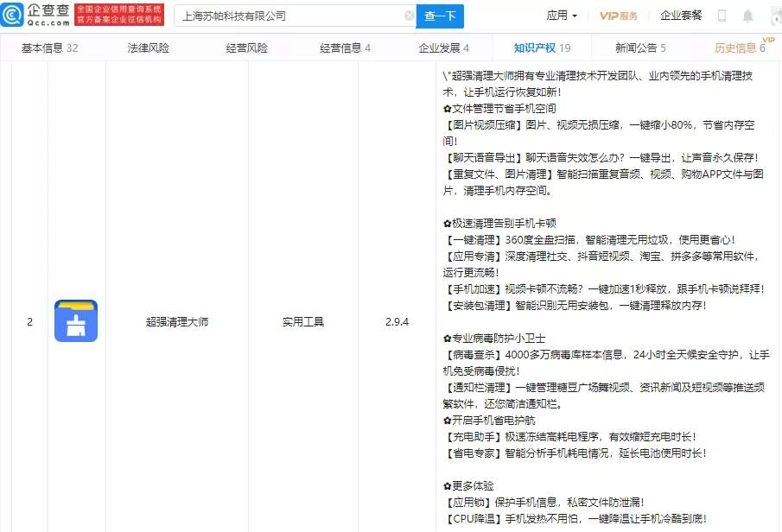Open the VIP服务 link
Viewport: 782px width, 532px height.
point(619,16)
